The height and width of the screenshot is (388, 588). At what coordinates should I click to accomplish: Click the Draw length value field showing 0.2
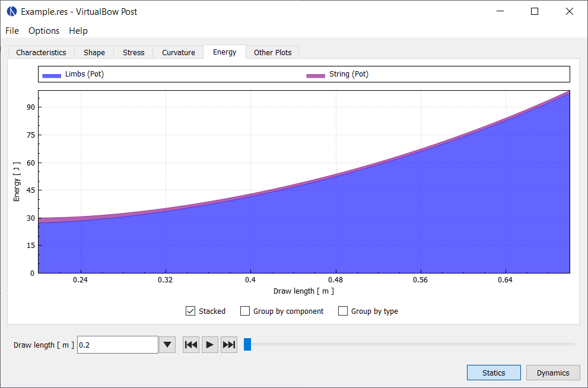click(117, 345)
